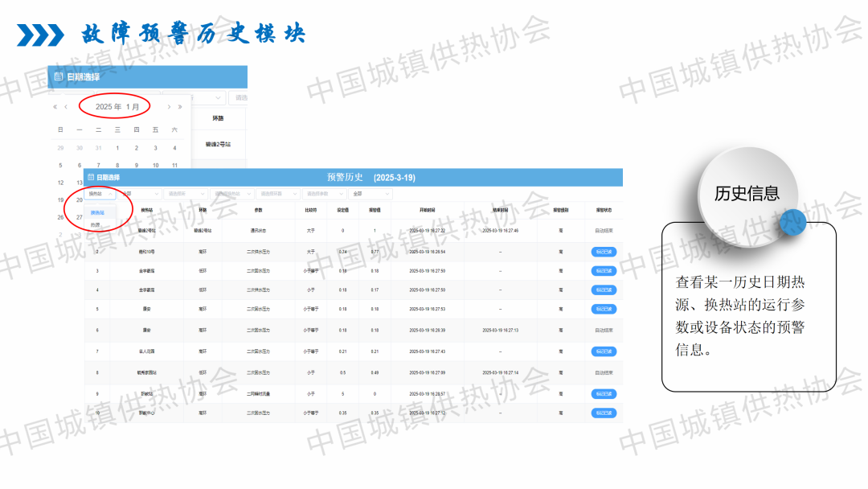Click the 2025 年 year label in calendar
The width and height of the screenshot is (868, 489).
(x=108, y=107)
